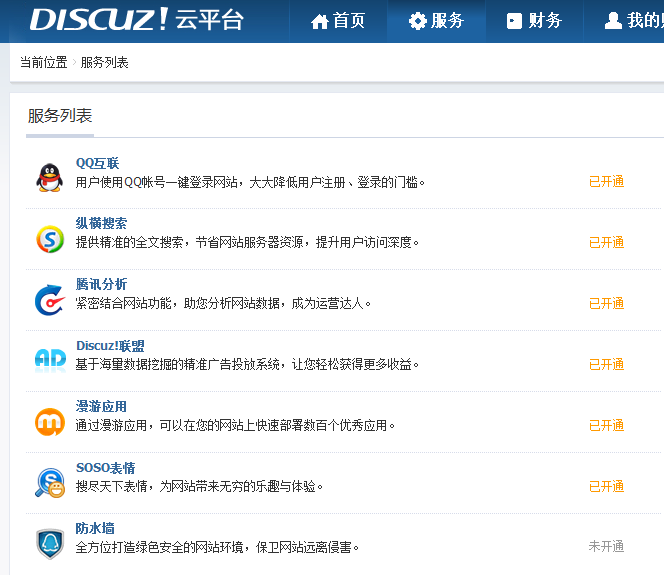Click 已开通 status for QQ互联
Image resolution: width=664 pixels, height=575 pixels.
click(606, 182)
